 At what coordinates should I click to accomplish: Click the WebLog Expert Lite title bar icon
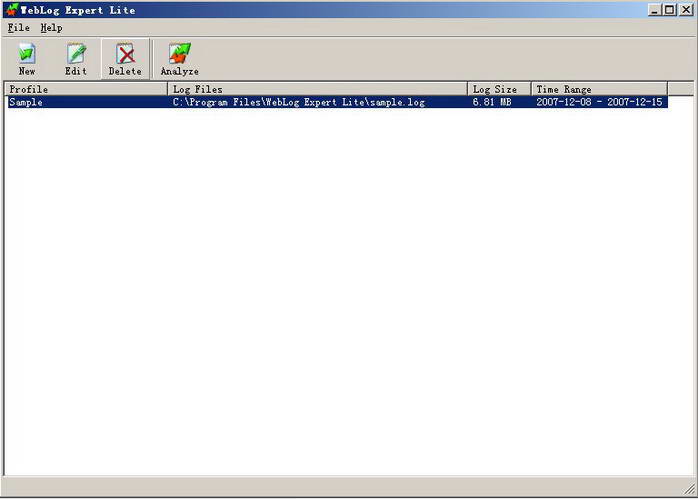(x=12, y=10)
